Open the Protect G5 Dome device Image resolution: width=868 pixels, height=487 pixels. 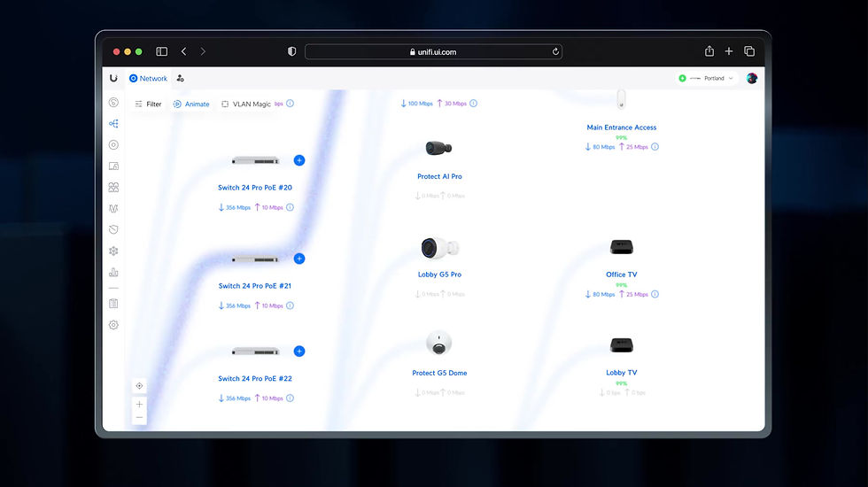pos(439,373)
